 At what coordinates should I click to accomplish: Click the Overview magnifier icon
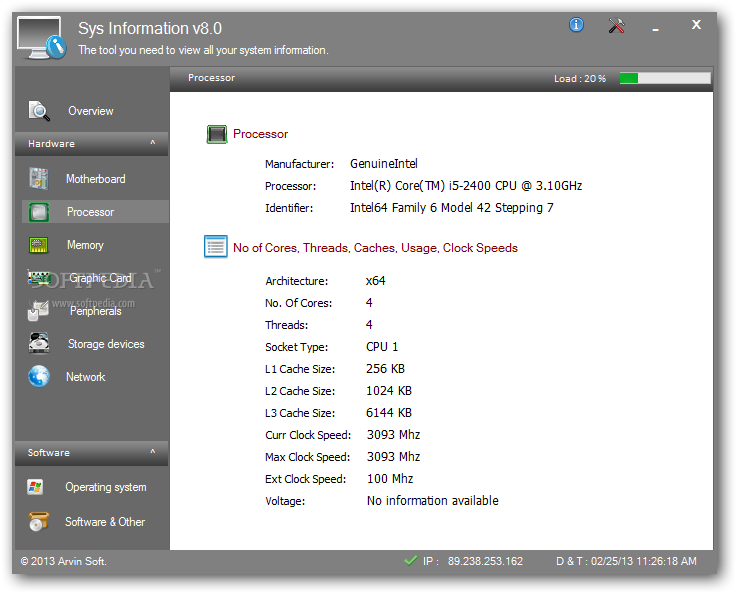tap(39, 111)
